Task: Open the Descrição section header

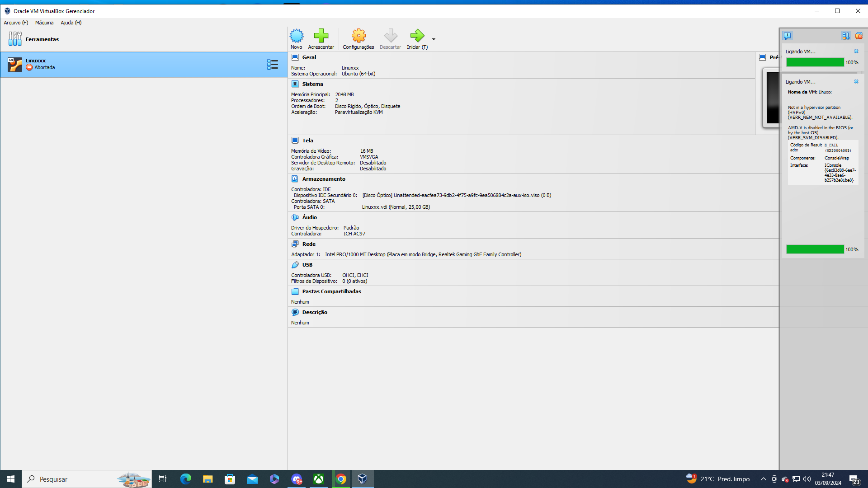Action: pyautogui.click(x=315, y=312)
